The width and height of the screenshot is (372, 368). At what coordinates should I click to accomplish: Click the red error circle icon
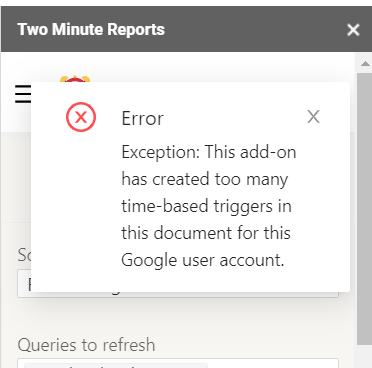coord(81,117)
